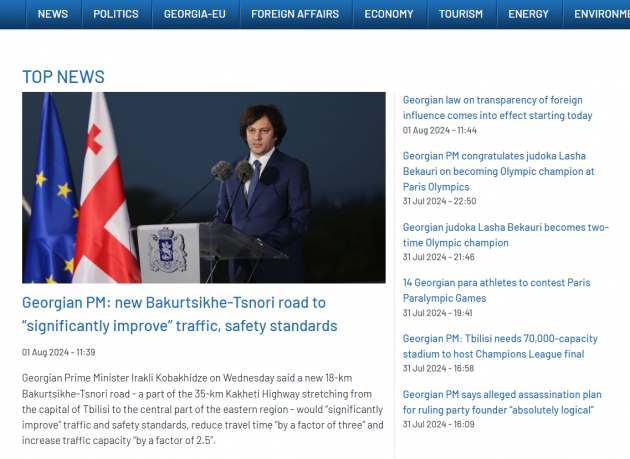Click the 01 Aug 2024 - 11:39 timestamp
This screenshot has height=459, width=630.
pos(59,352)
